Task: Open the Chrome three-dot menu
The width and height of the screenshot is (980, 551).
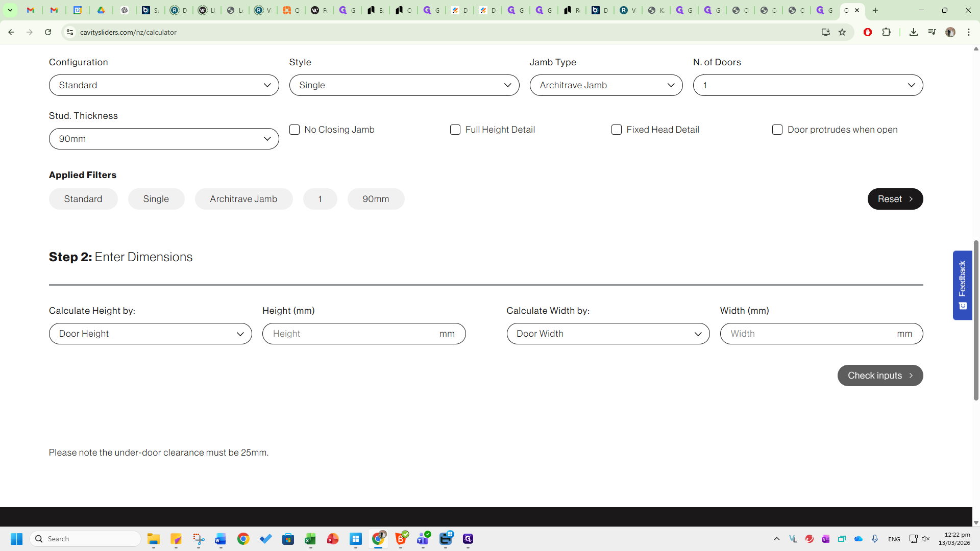Action: [969, 32]
